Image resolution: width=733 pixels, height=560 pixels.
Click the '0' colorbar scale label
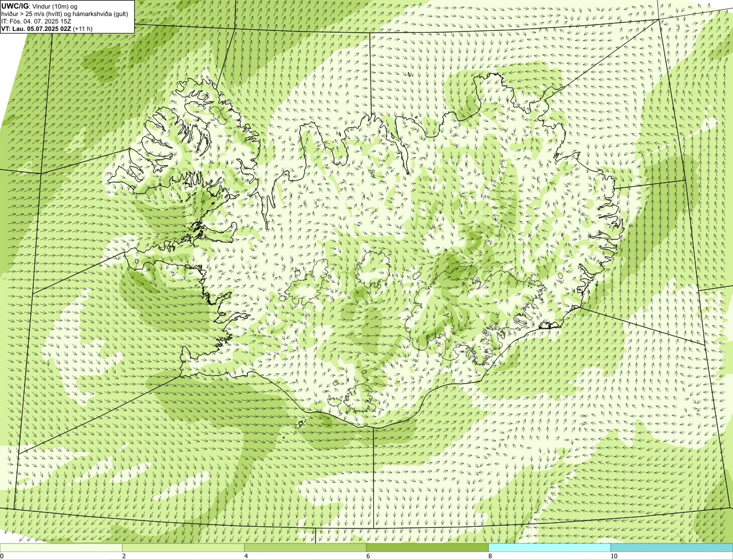2,556
